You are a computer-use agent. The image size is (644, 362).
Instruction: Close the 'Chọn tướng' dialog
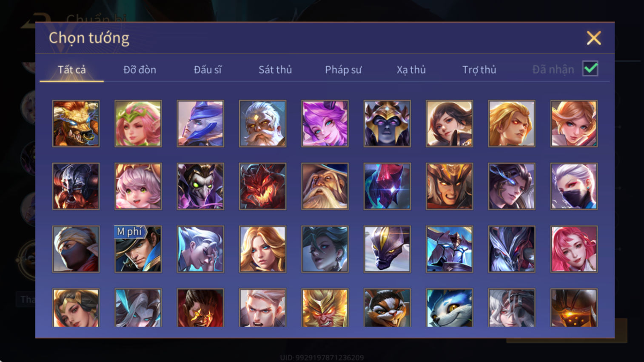click(594, 38)
